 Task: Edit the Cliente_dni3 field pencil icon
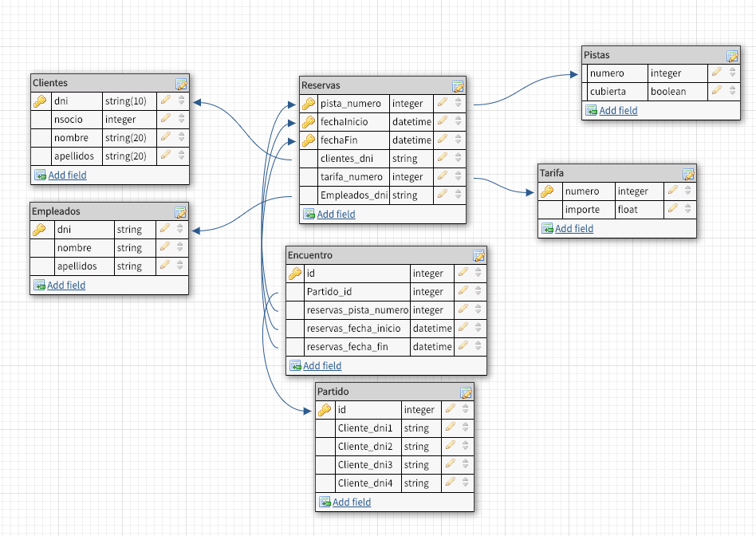[x=450, y=464]
